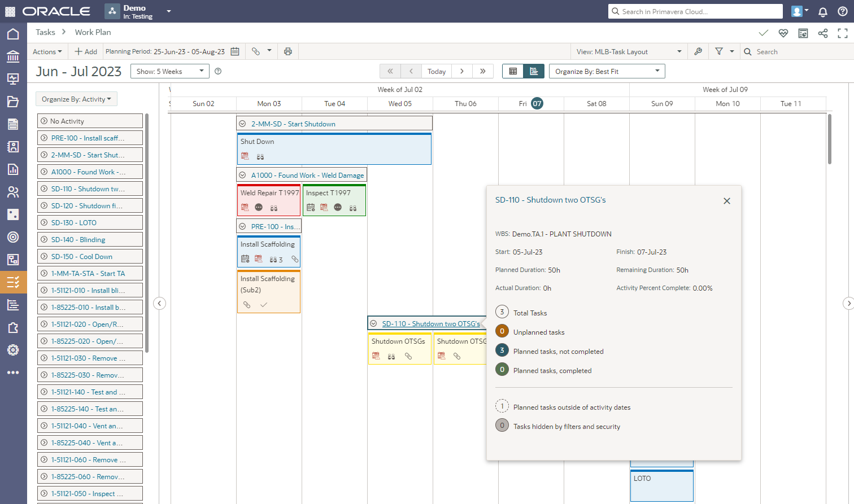The width and height of the screenshot is (854, 504).
Task: Click the Today button
Action: pos(436,71)
